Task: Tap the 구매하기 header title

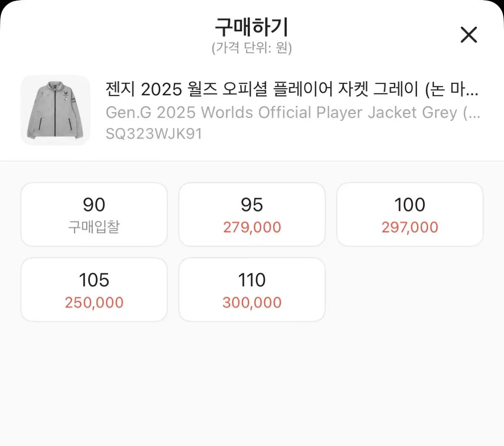Action: pos(252,28)
